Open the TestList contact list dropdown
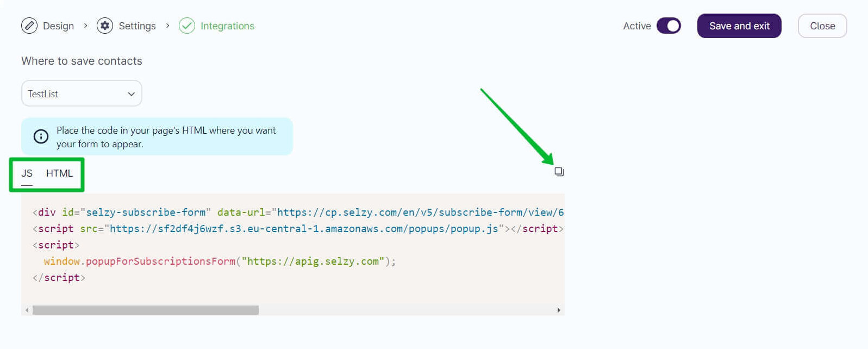Image resolution: width=868 pixels, height=349 pixels. 82,94
